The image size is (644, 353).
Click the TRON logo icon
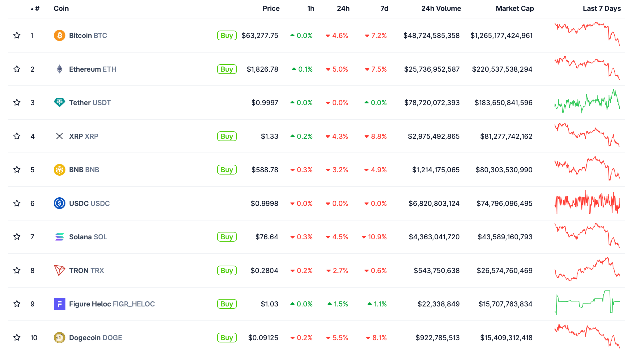pyautogui.click(x=59, y=270)
